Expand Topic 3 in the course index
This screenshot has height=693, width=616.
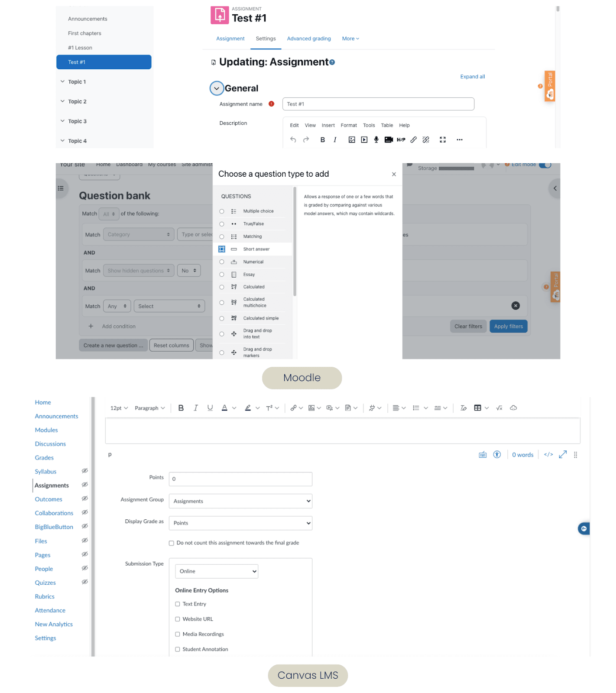tap(63, 121)
